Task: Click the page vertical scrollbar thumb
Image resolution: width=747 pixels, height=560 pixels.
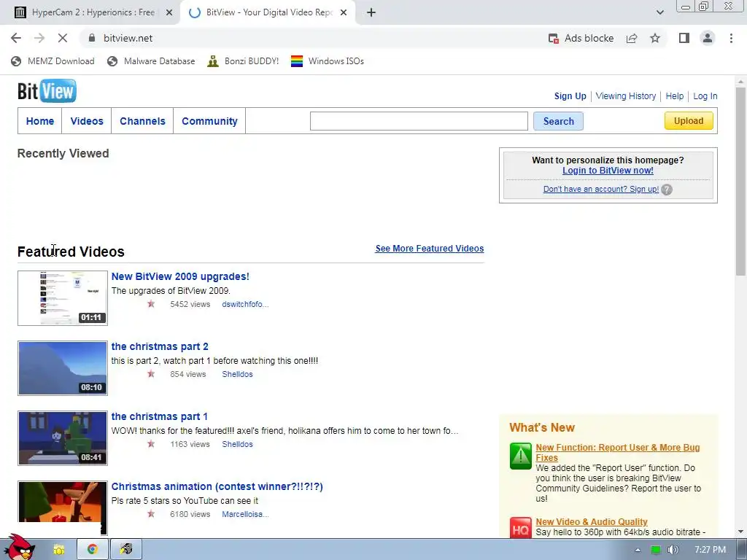Action: 740,181
